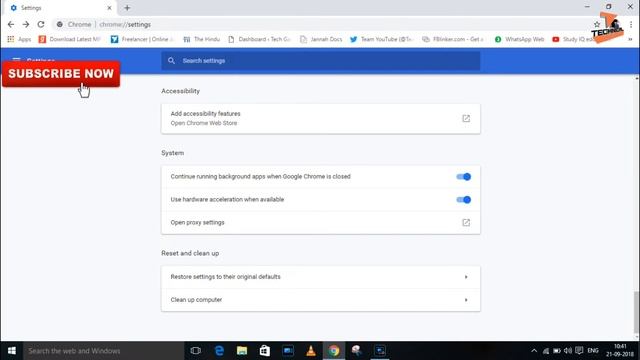The height and width of the screenshot is (360, 640).
Task: Click the browser forward arrow
Action: 26,24
